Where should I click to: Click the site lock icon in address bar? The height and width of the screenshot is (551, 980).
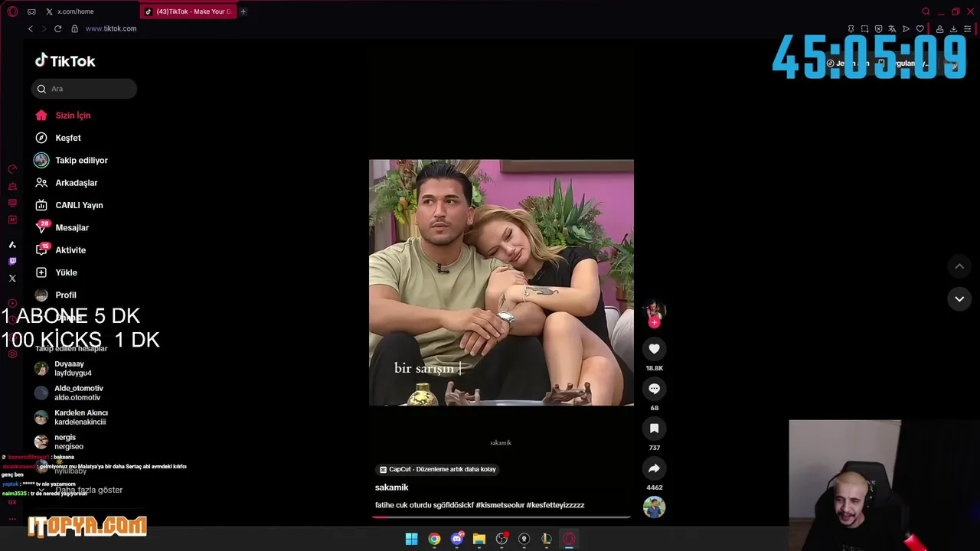tap(74, 28)
